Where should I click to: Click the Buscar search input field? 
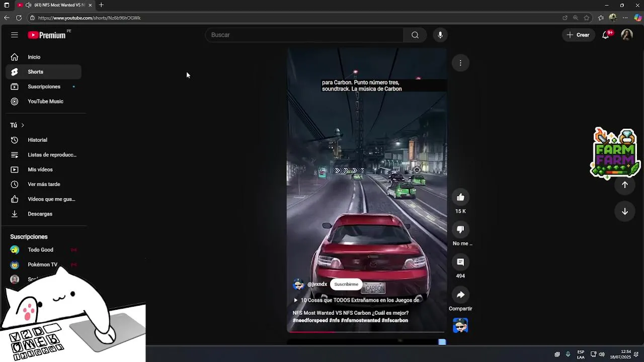click(x=304, y=35)
